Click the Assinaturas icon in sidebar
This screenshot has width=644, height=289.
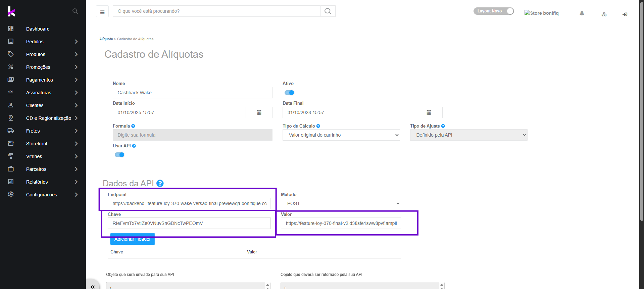[x=11, y=93]
